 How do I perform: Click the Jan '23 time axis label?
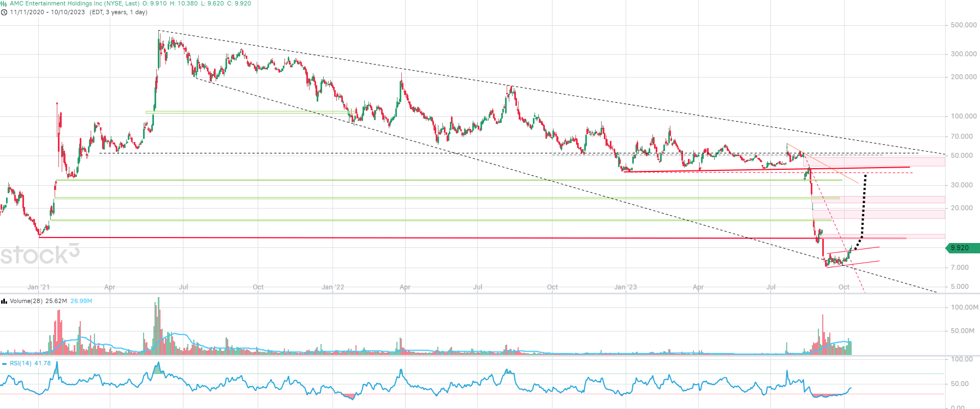[x=625, y=287]
